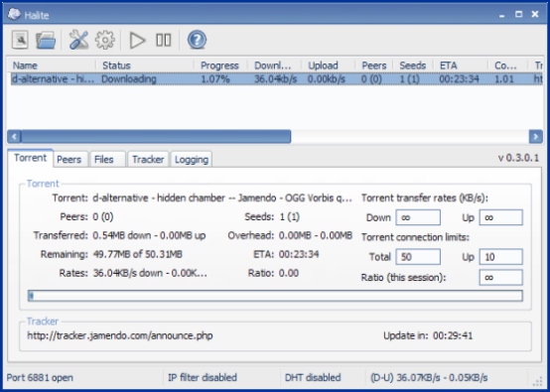Sort by the Upload column header

click(x=323, y=65)
